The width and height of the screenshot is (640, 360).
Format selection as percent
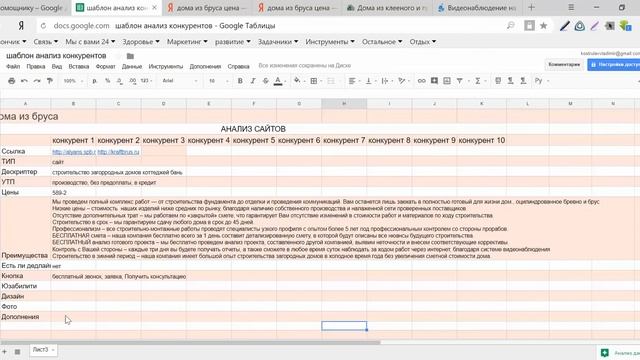pyautogui.click(x=107, y=81)
